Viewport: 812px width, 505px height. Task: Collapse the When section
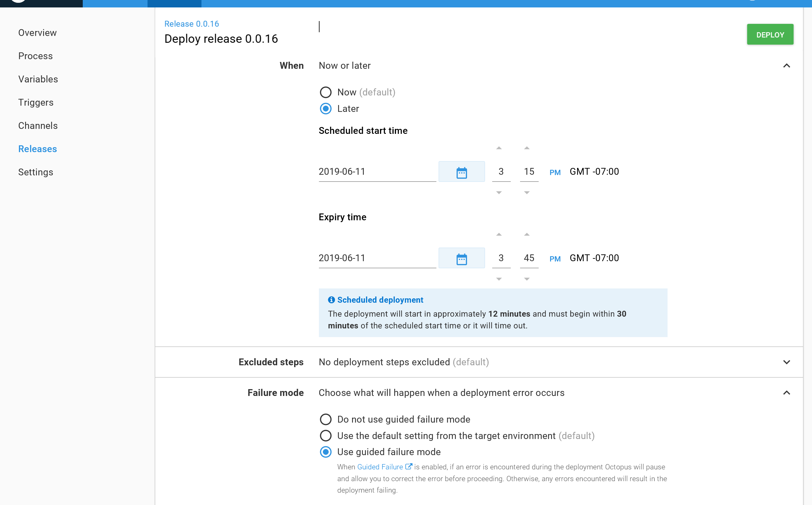787,65
